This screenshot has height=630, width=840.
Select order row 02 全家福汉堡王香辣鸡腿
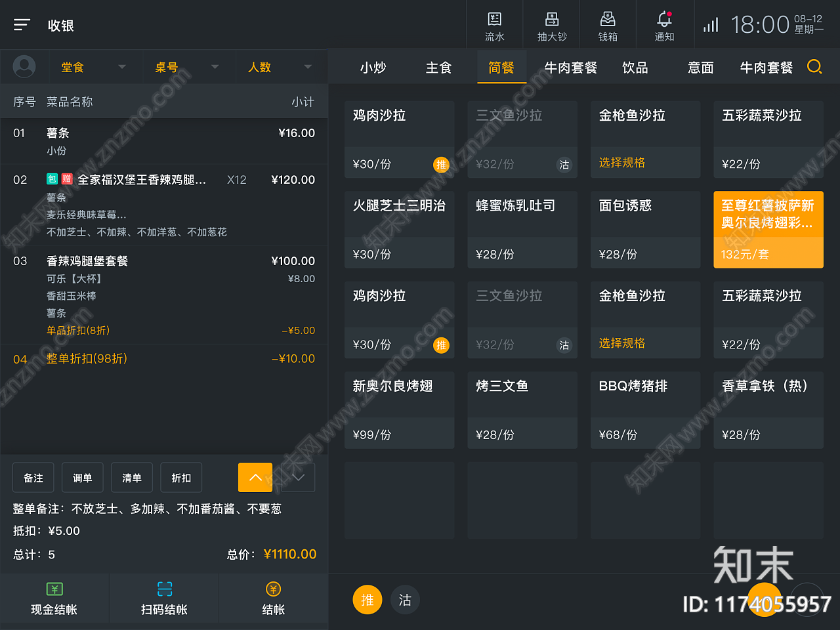point(164,205)
